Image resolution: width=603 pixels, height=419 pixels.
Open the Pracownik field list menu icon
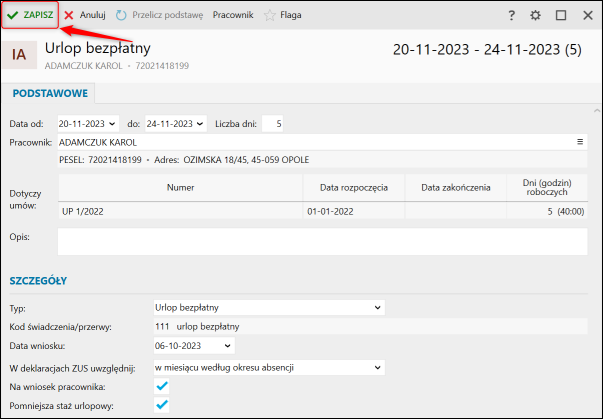pyautogui.click(x=580, y=141)
